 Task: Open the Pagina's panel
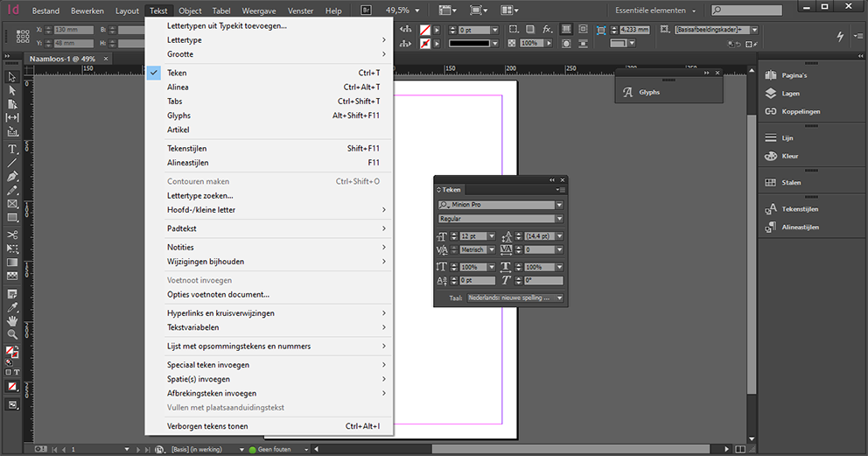tap(794, 75)
